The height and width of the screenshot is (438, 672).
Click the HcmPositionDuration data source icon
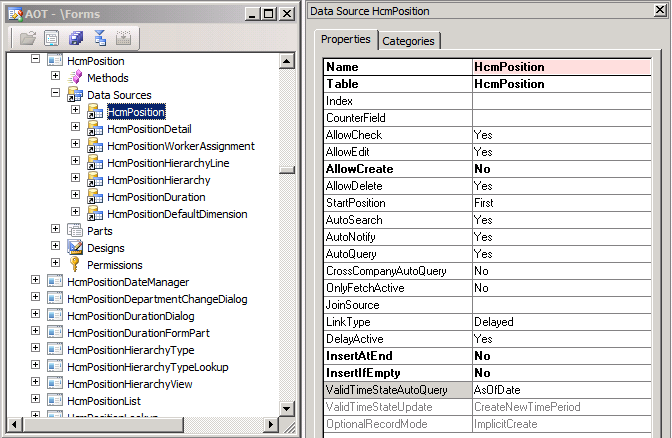[x=95, y=197]
